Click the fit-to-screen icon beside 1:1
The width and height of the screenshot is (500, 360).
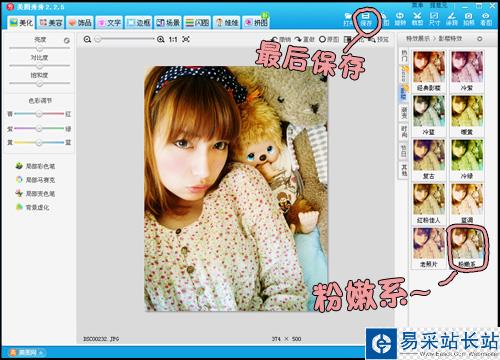186,39
